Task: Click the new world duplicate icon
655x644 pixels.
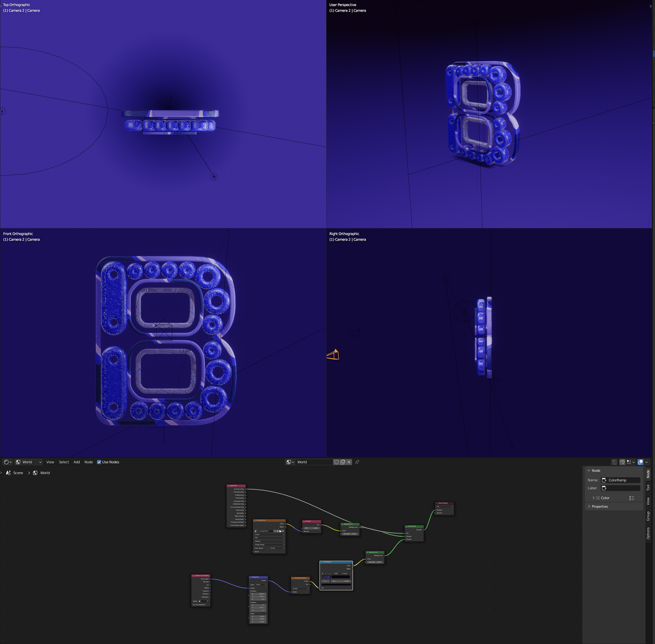Action: coord(343,462)
